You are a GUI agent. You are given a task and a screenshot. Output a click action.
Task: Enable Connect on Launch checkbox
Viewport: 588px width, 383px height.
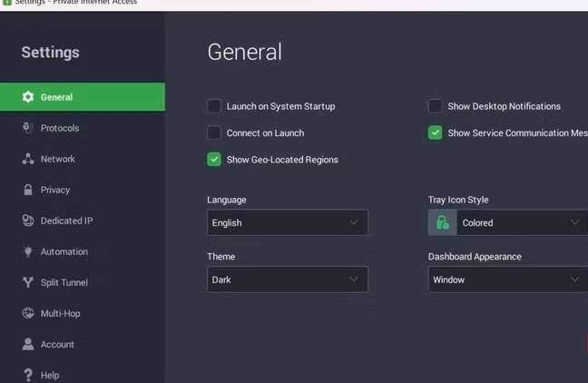point(214,133)
